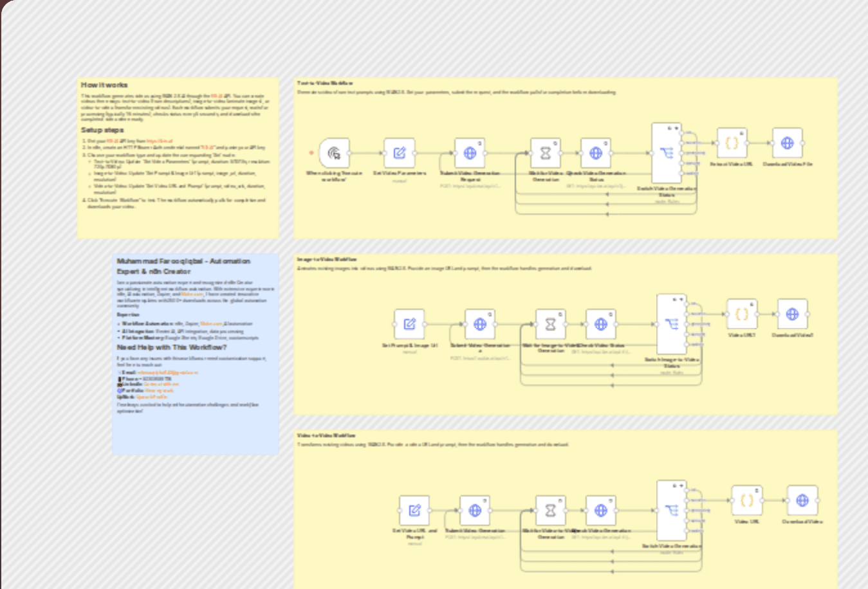Click the 'Need Help with This Workflow?' heading
The width and height of the screenshot is (868, 589).
tap(172, 347)
